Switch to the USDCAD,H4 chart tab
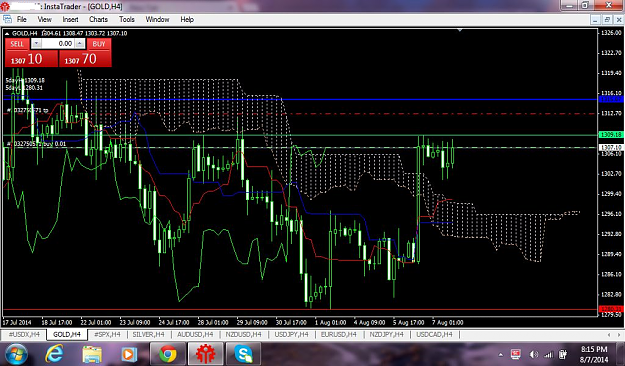 pyautogui.click(x=434, y=334)
